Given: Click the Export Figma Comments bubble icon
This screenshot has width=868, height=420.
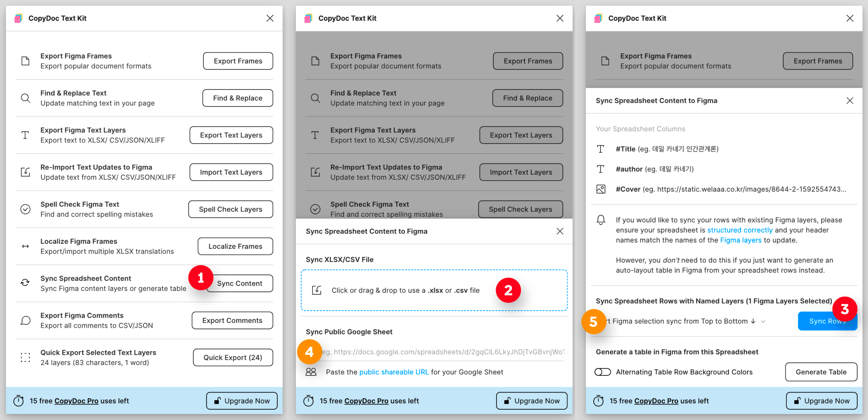Looking at the screenshot, I should coord(25,321).
